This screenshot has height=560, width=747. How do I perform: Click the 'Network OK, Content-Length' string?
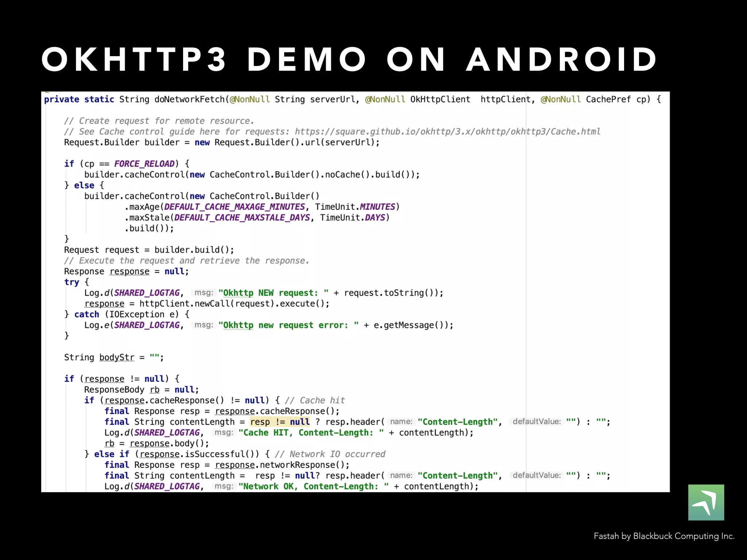pyautogui.click(x=313, y=486)
